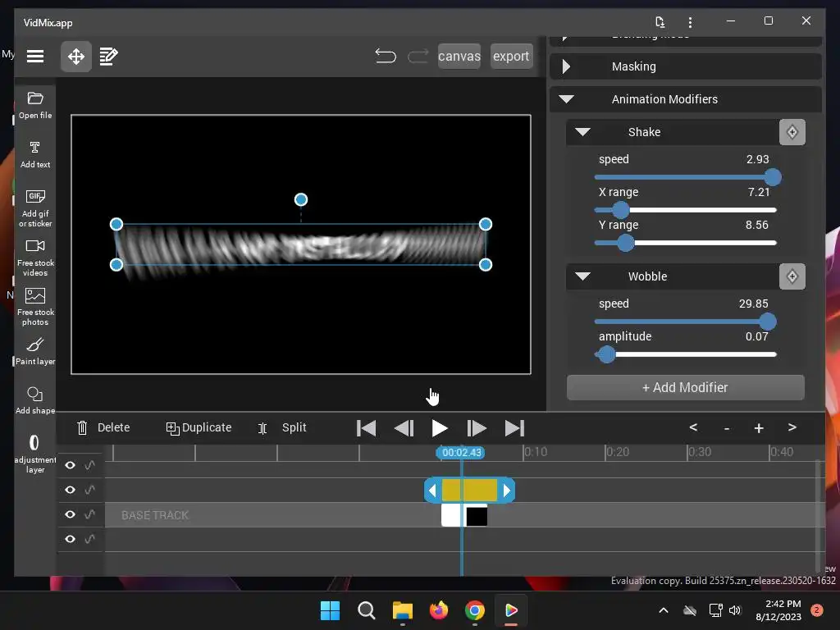The height and width of the screenshot is (630, 840).
Task: Adjust Wobble speed slider
Action: click(x=767, y=322)
